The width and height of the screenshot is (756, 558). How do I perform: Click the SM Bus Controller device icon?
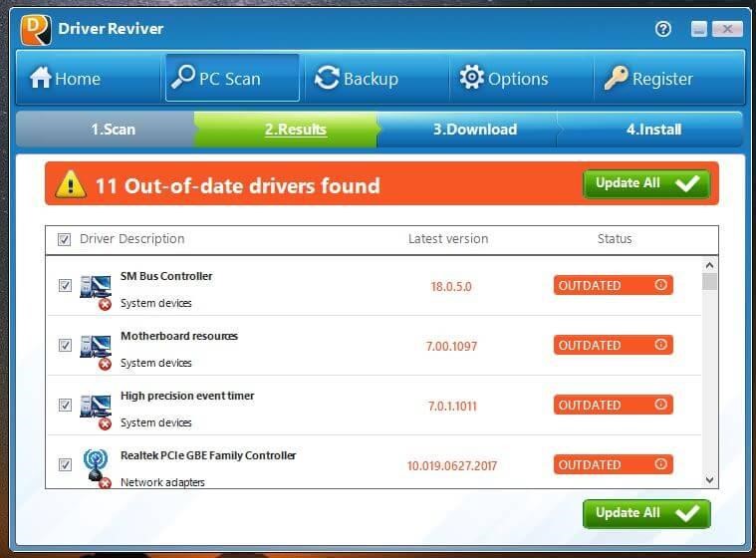pyautogui.click(x=96, y=291)
